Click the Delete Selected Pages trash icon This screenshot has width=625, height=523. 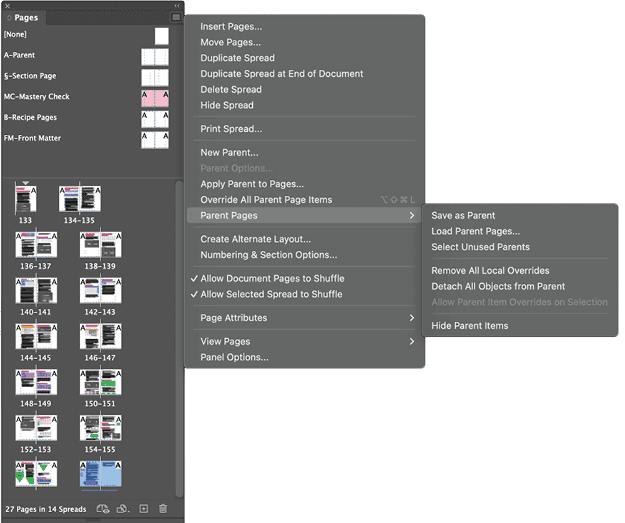(163, 509)
